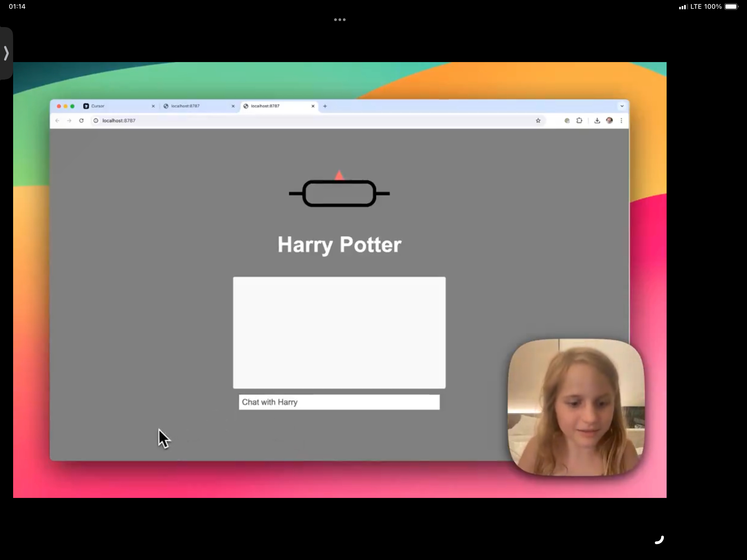Click the green fullscreen window button
Screen dimensions: 747x560
pyautogui.click(x=72, y=106)
